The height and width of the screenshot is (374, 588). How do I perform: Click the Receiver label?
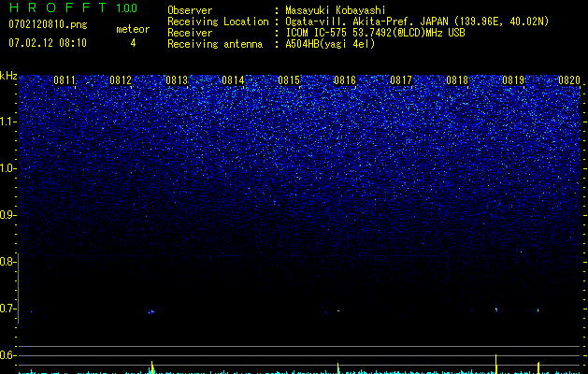pyautogui.click(x=190, y=33)
